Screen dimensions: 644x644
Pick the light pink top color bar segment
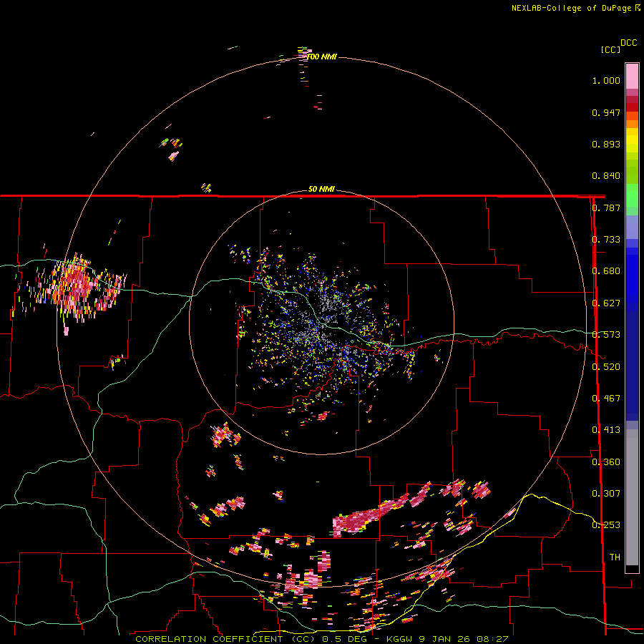pos(632,76)
